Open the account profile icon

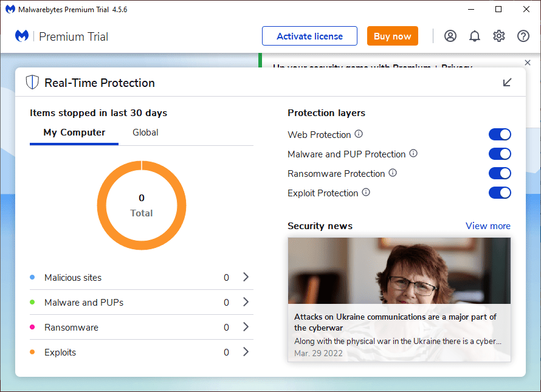click(x=450, y=36)
